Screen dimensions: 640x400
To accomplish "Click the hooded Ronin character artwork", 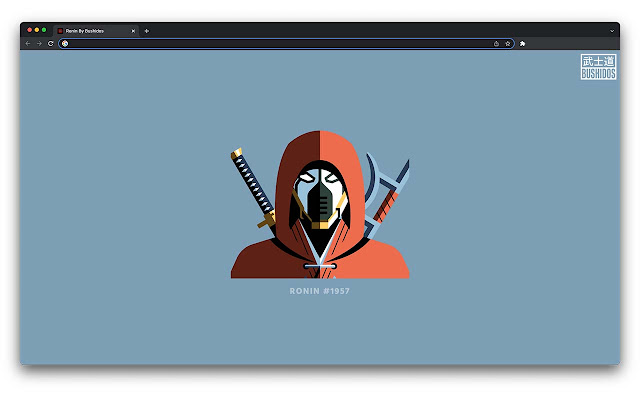I will pos(320,204).
